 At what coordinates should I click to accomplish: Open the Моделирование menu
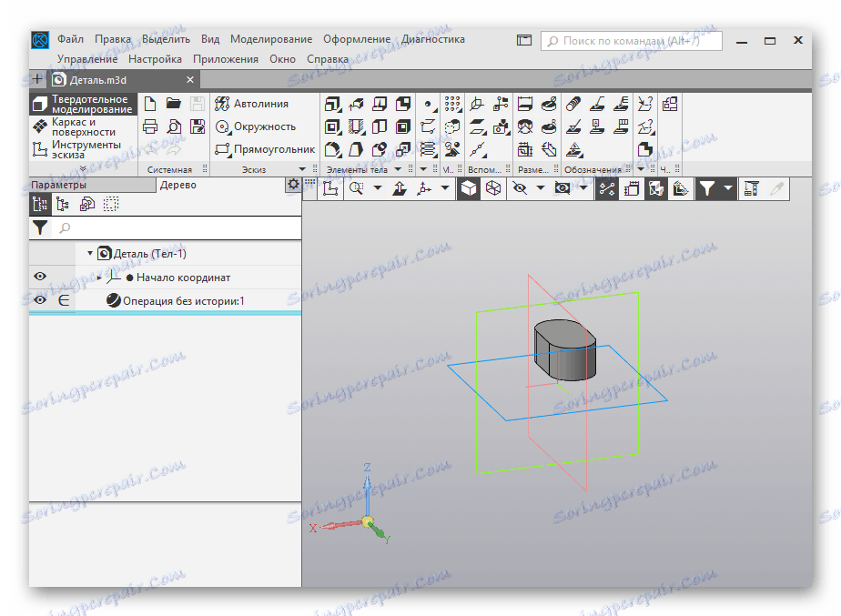271,39
